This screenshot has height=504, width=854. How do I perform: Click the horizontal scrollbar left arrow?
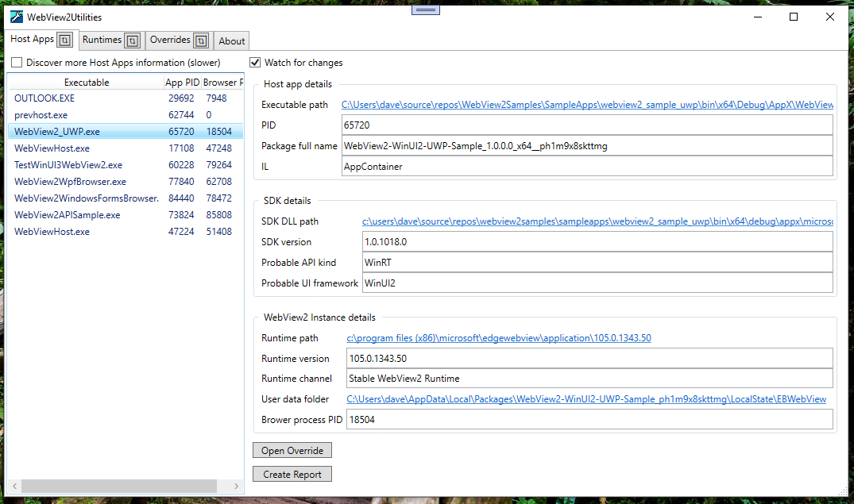point(15,486)
